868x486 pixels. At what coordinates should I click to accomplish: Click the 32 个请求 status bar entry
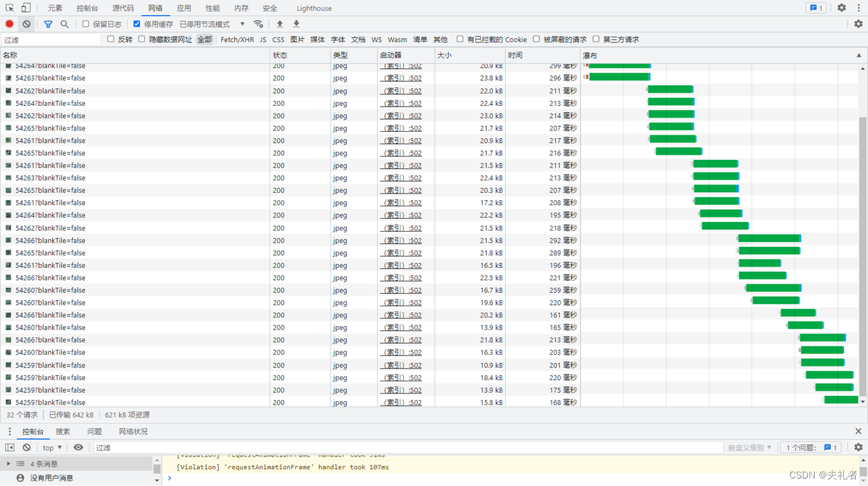22,415
